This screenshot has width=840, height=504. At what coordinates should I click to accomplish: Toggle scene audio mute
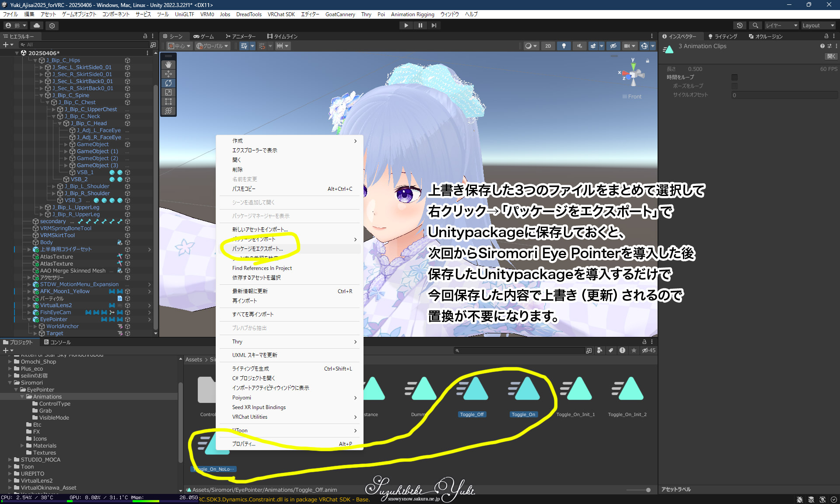coord(580,46)
